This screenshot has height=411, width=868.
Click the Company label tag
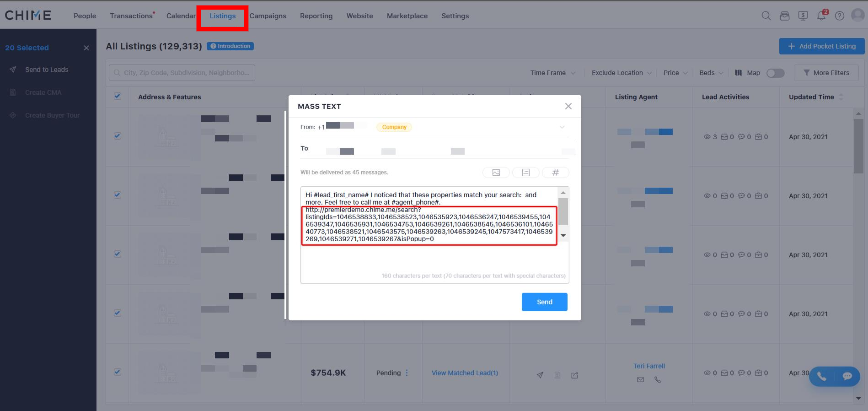click(394, 127)
